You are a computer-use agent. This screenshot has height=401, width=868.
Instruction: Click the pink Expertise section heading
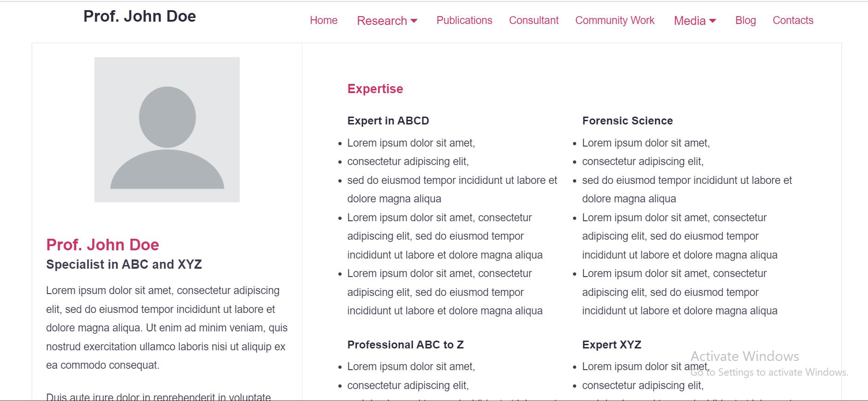click(x=375, y=88)
